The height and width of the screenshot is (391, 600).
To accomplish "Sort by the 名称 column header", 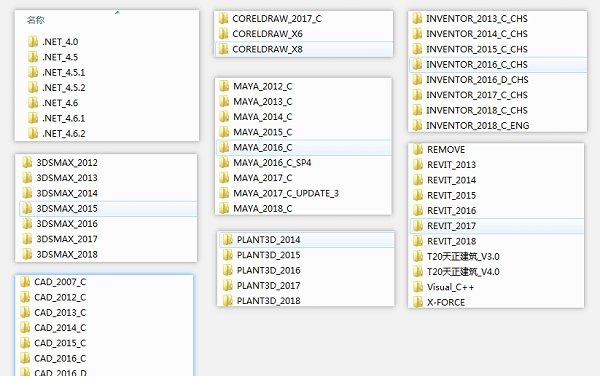I will 36,20.
